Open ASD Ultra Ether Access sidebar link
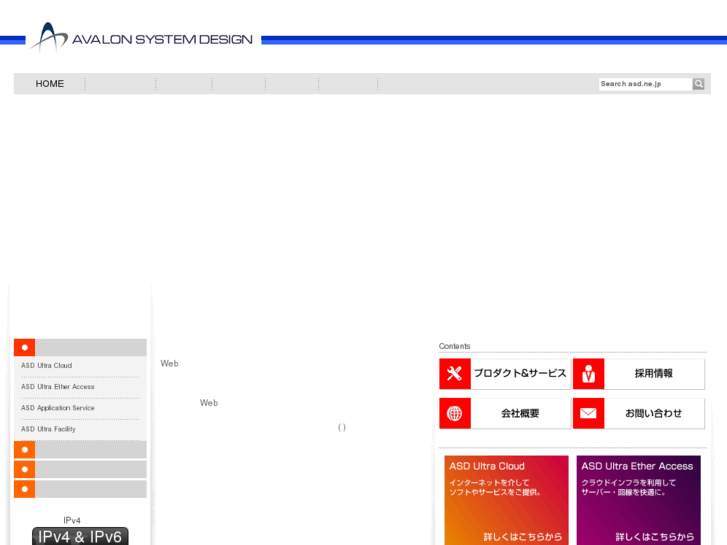Screen dimensions: 727x545 [57, 387]
